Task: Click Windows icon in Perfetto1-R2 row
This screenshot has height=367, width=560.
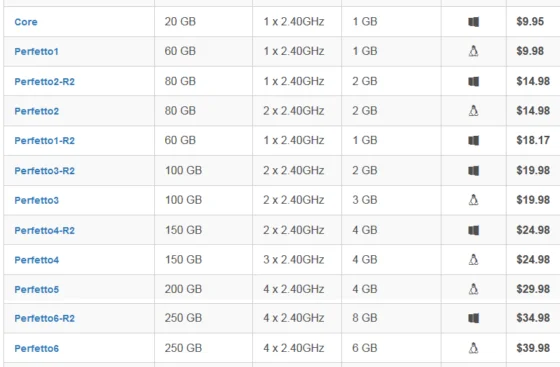Action: click(474, 140)
